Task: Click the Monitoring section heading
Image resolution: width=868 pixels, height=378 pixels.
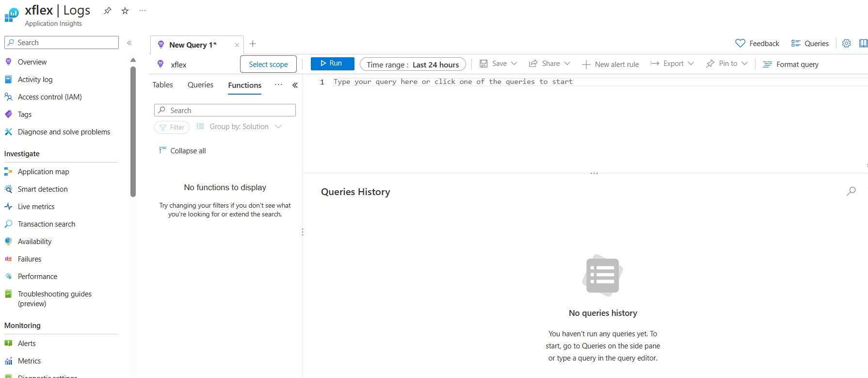Action: 22,326
